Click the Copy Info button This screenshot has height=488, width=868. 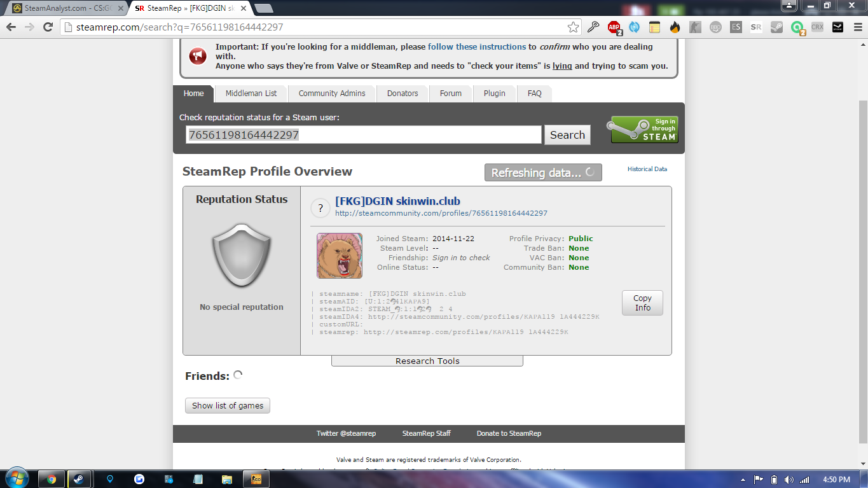(x=642, y=303)
